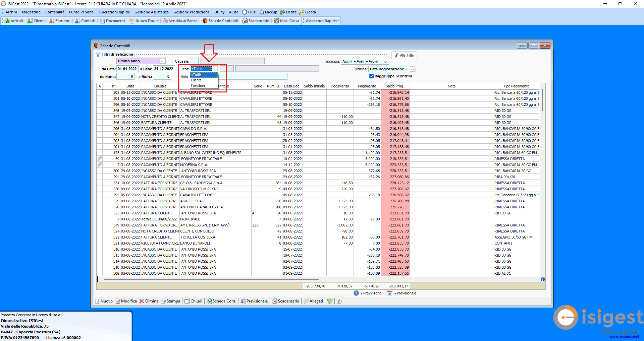Select row 348 A. TRASPORTI SRL
The image size is (644, 341).
(x=318, y=111)
